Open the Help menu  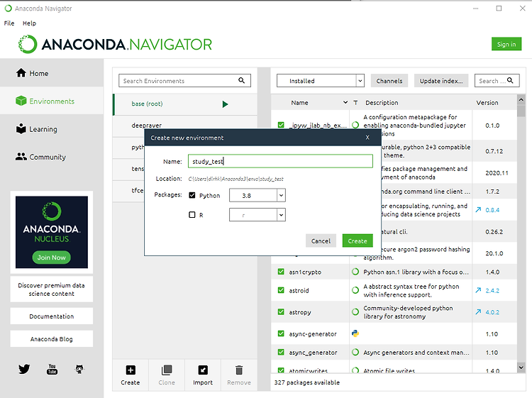tap(29, 23)
